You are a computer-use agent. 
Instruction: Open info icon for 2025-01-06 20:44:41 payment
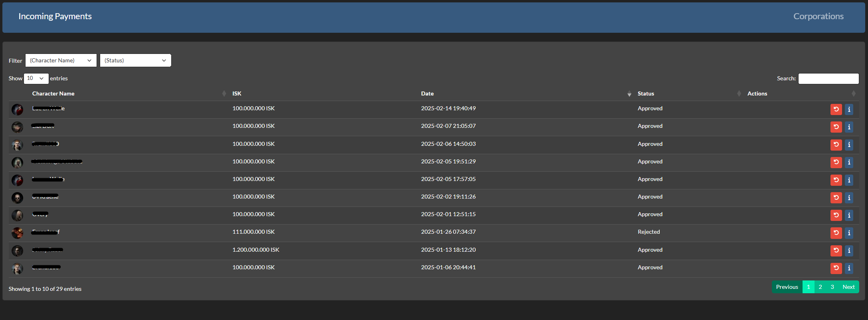coord(849,268)
